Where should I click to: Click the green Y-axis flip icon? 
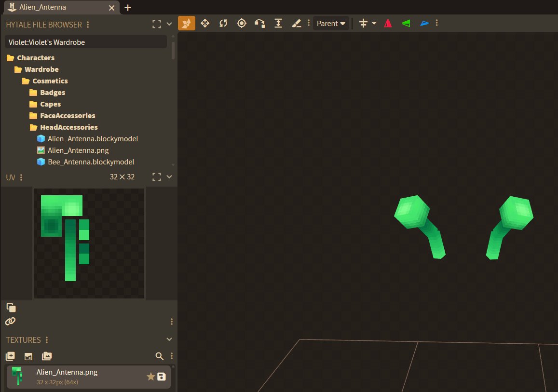pyautogui.click(x=406, y=24)
